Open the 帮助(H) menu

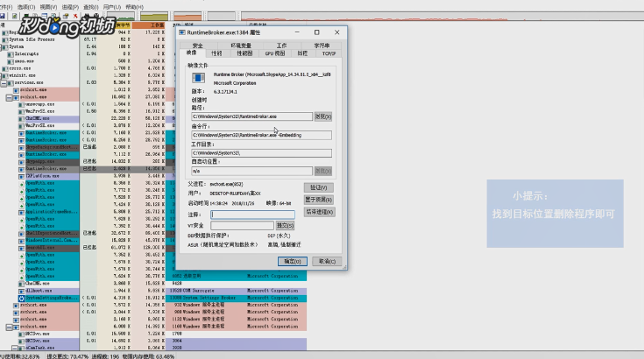(134, 7)
